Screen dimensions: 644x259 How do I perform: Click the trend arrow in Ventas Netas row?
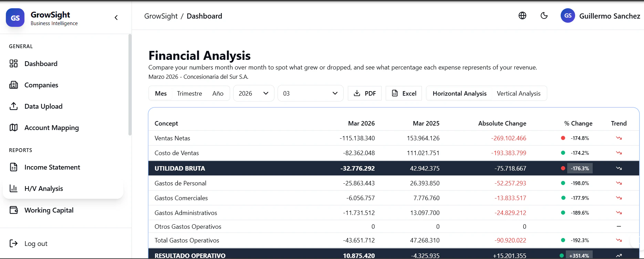coord(619,138)
